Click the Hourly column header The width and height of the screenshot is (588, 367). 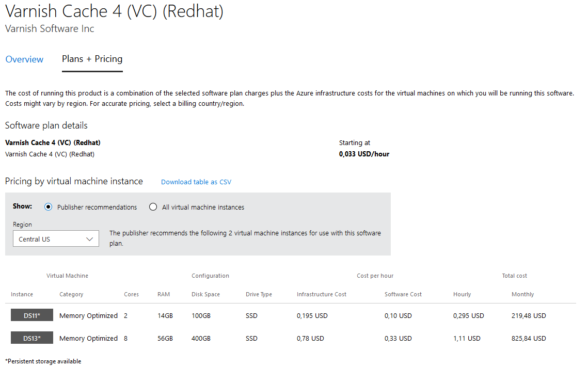pos(462,295)
